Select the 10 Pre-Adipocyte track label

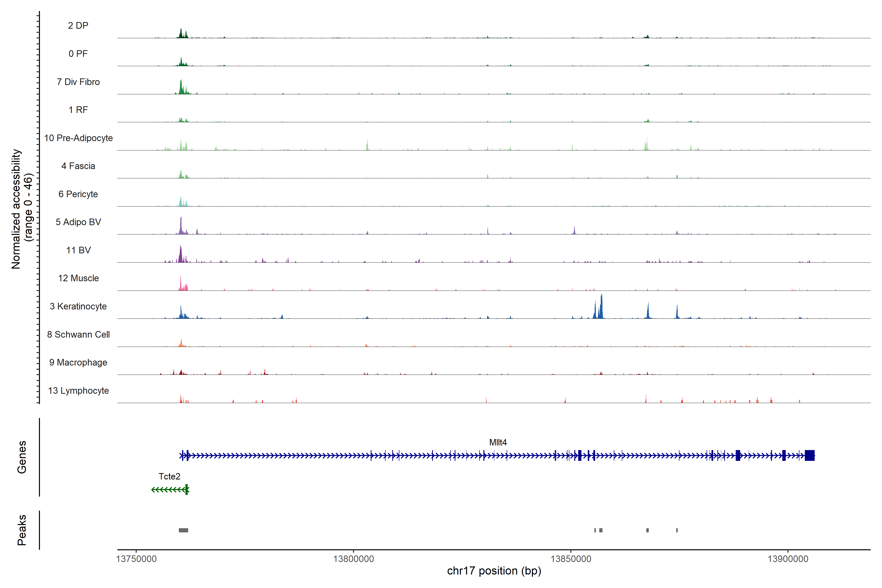[x=78, y=138]
